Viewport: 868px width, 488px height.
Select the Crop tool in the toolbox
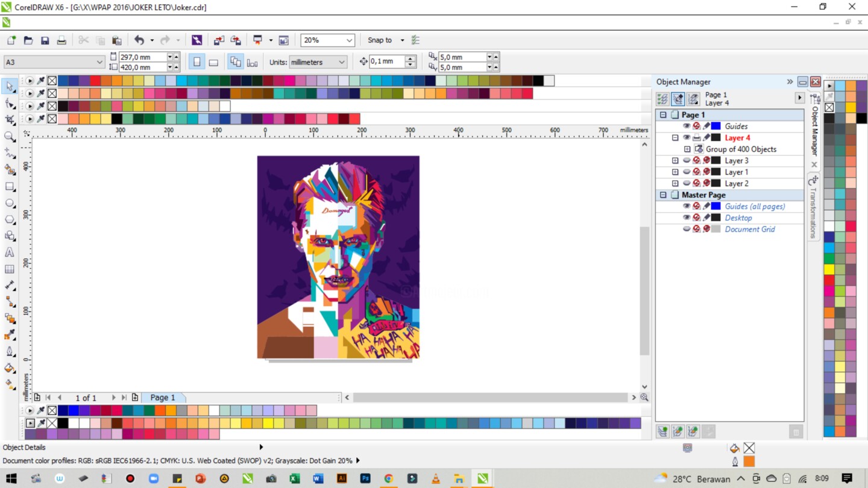click(x=10, y=120)
